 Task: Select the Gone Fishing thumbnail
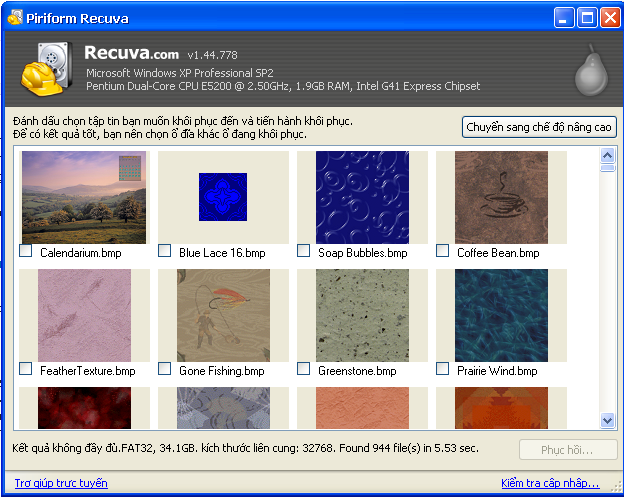(223, 315)
